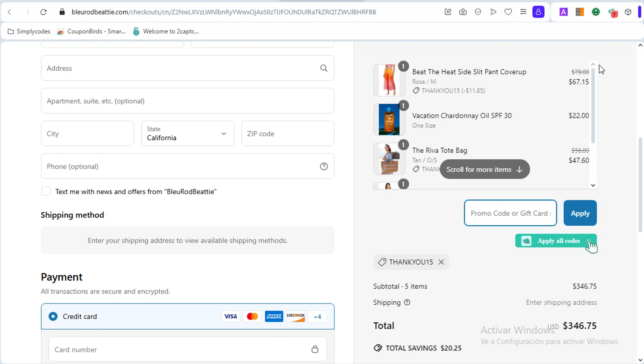Click the order list scroll down arrow
The width and height of the screenshot is (644, 364).
[x=593, y=185]
